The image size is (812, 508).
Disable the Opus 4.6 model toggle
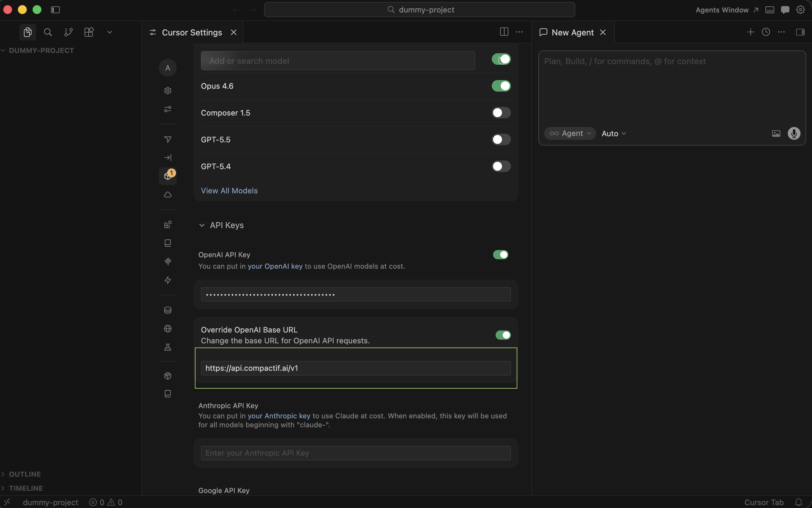(501, 86)
